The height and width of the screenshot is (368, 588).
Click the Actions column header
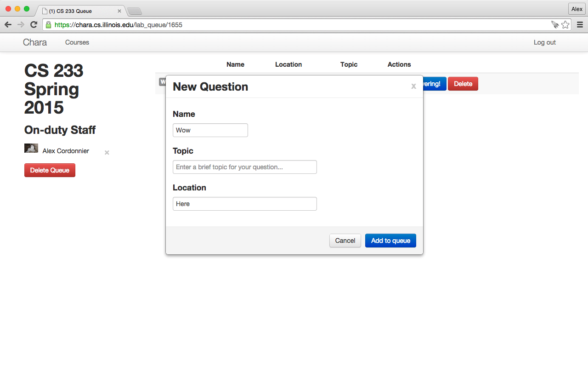click(x=399, y=64)
